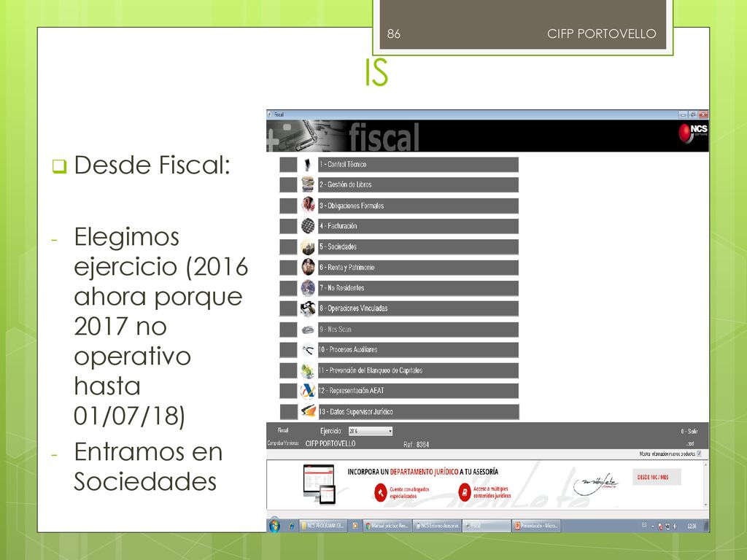Click the Ncs Scan scanner icon

[x=308, y=330]
